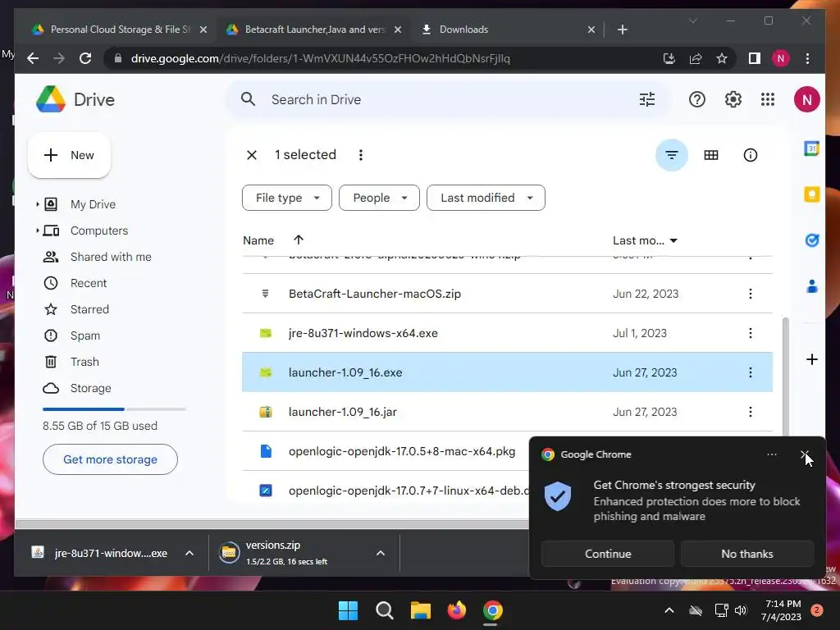Image resolution: width=840 pixels, height=630 pixels.
Task: Expand the Computers tree arrow
Action: 37,231
